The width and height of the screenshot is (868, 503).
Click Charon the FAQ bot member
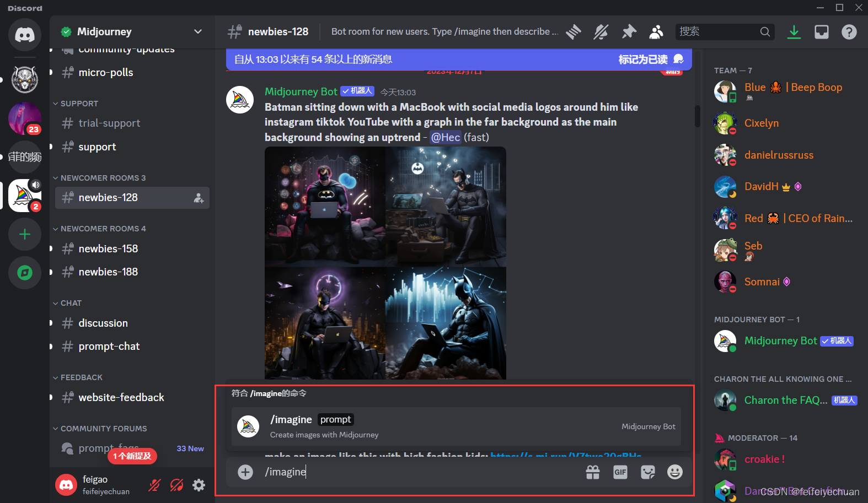coord(785,401)
